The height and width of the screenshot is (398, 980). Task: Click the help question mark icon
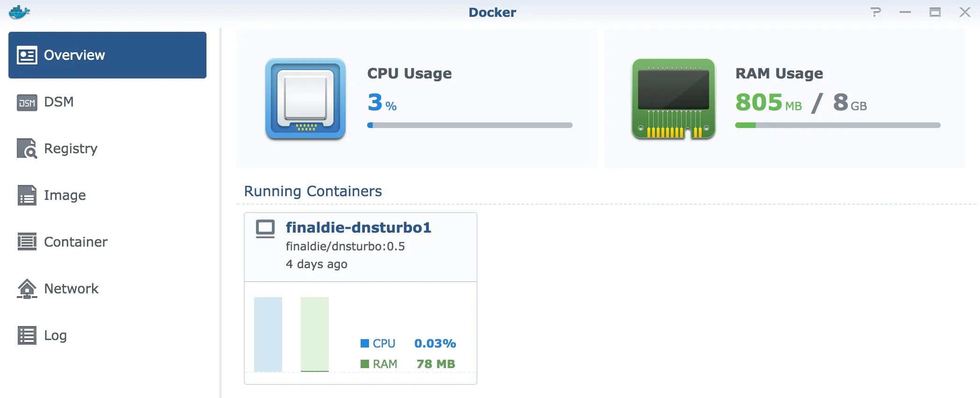876,12
